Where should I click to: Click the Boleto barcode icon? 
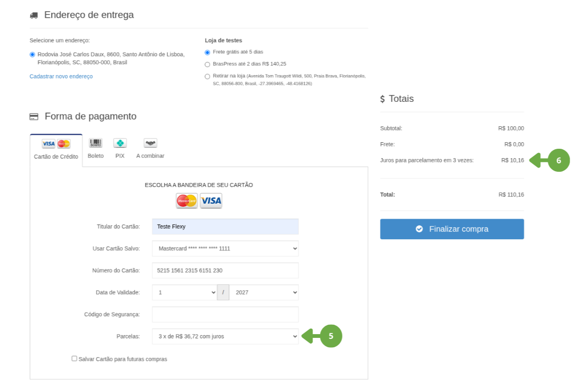tap(96, 143)
